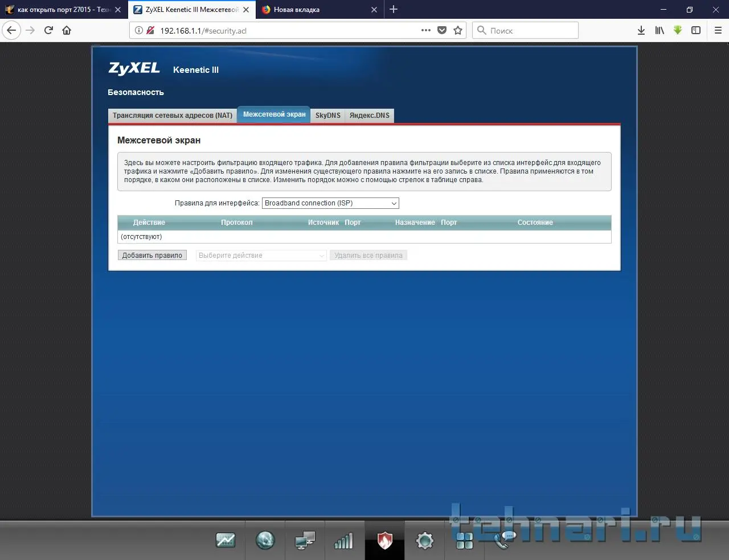
Task: Click the '(отсутствуют)' table row
Action: click(364, 237)
